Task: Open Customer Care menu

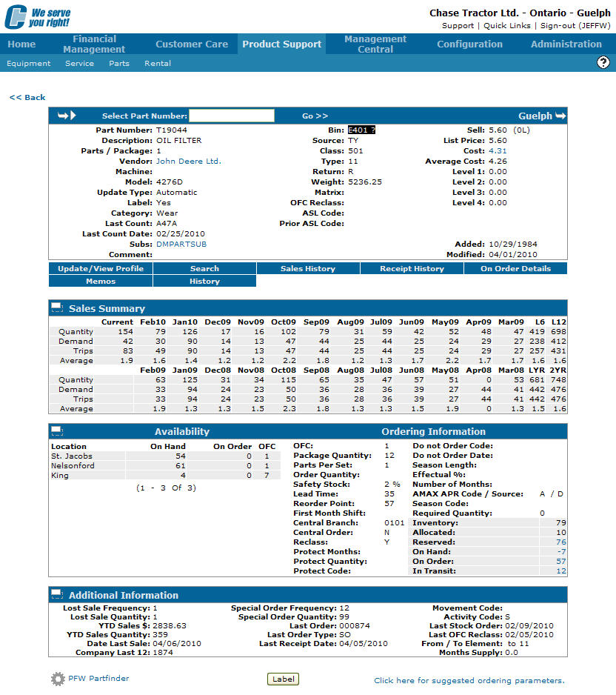Action: point(192,44)
